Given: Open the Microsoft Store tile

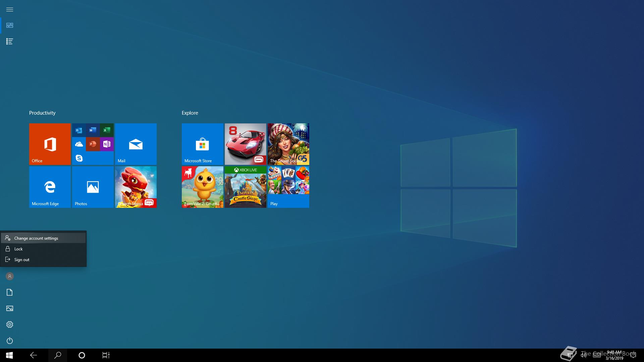Looking at the screenshot, I should pyautogui.click(x=203, y=144).
